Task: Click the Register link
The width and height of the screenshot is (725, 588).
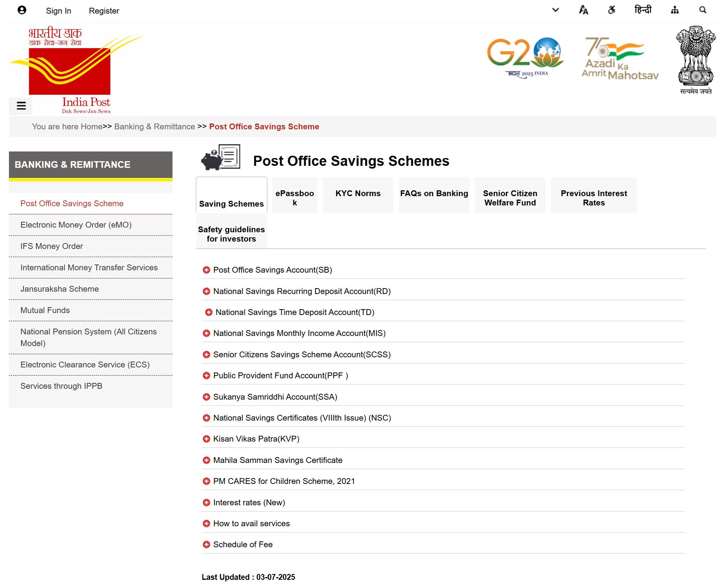Action: pos(104,11)
